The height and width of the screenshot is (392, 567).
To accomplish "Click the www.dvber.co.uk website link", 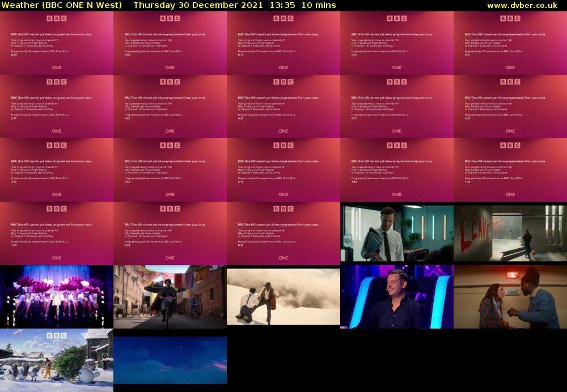I will 522,6.
